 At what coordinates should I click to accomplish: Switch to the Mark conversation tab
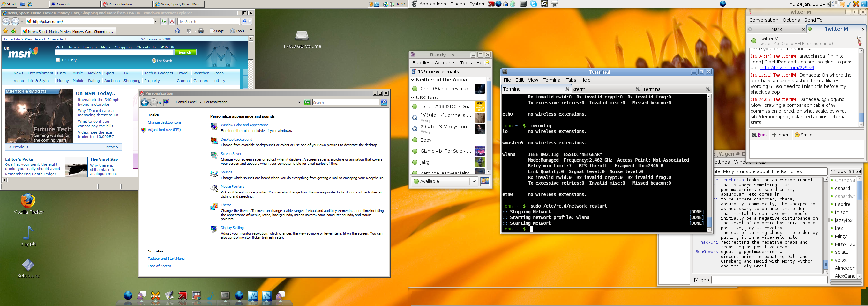coord(777,29)
